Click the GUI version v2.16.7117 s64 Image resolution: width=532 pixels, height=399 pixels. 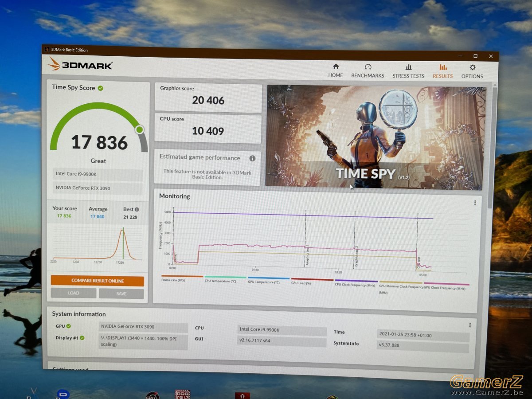pos(282,341)
